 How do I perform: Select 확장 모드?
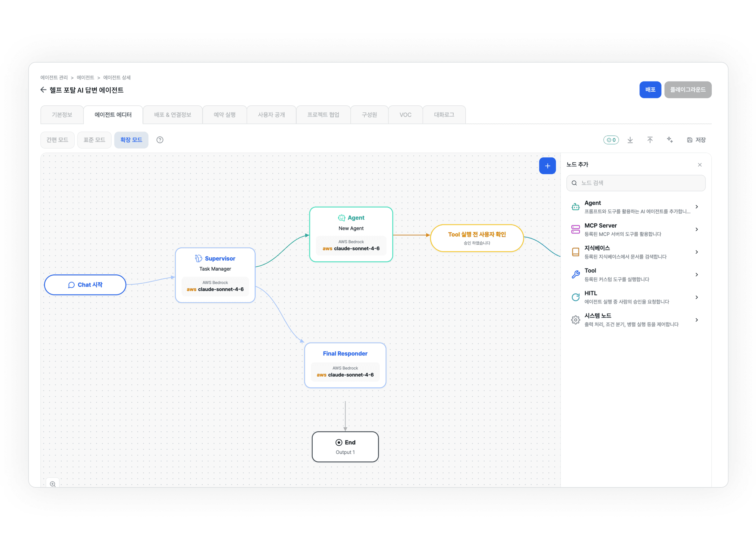131,140
